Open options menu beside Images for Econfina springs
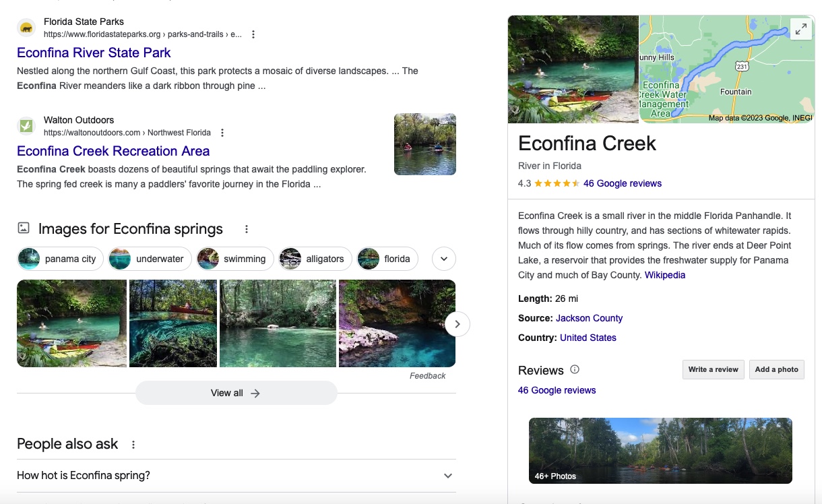 click(247, 229)
